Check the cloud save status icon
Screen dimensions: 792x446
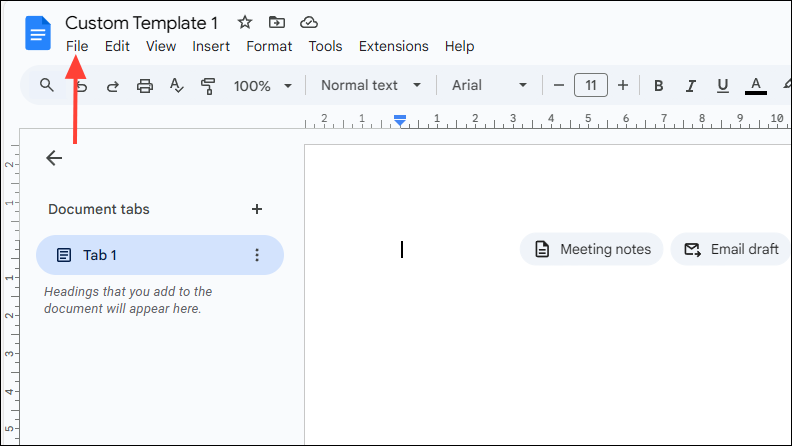coord(309,22)
